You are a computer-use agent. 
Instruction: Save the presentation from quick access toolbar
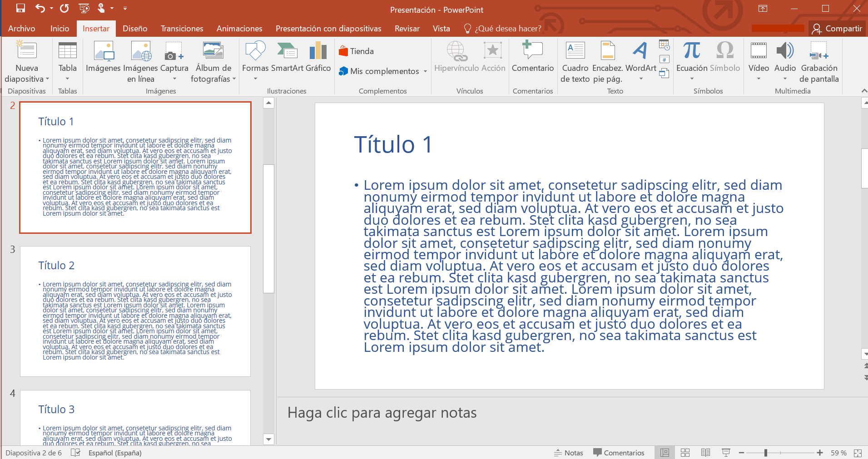click(x=20, y=8)
